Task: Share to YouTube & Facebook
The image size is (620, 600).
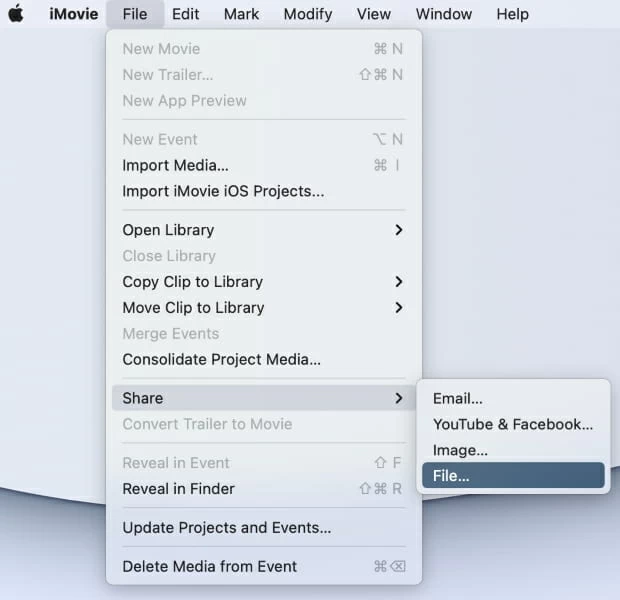Action: 512,424
